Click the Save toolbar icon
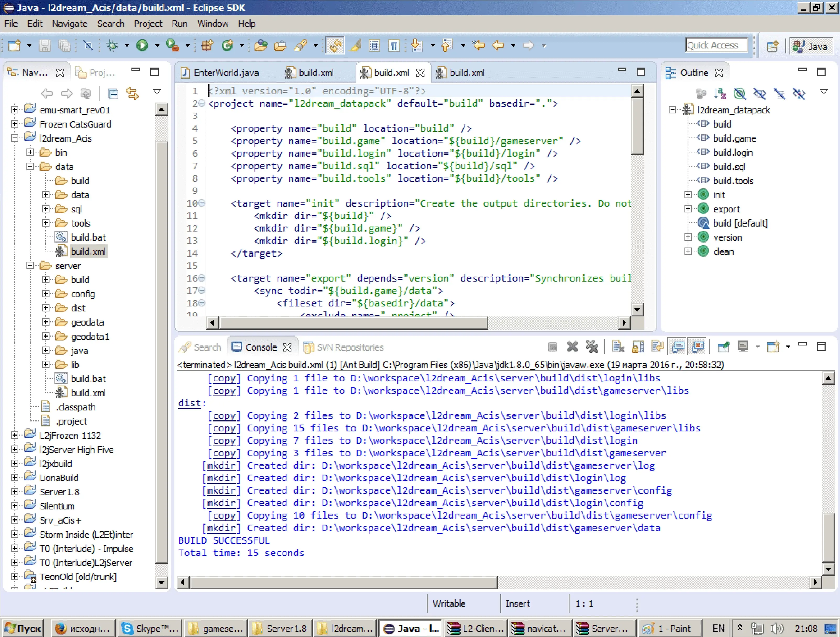Viewport: 840px width, 637px height. 45,46
